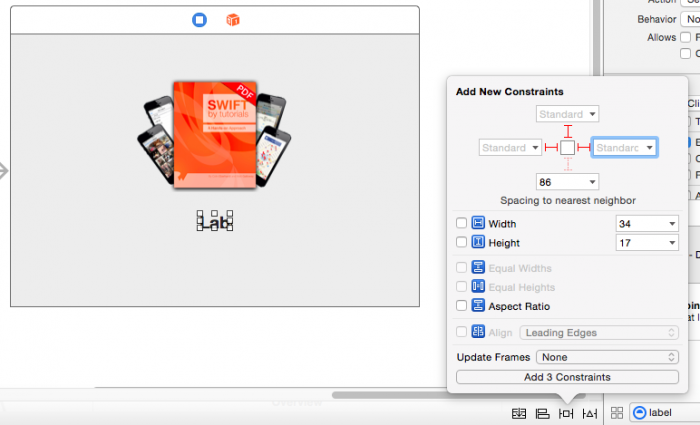Click the Align constraint icon
The width and height of the screenshot is (700, 425).
click(x=478, y=332)
